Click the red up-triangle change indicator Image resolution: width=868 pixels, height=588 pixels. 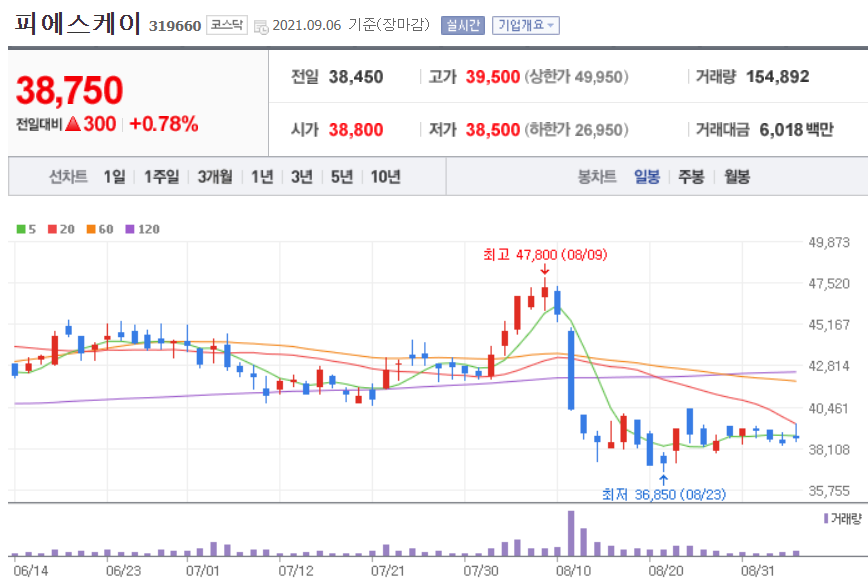click(73, 124)
